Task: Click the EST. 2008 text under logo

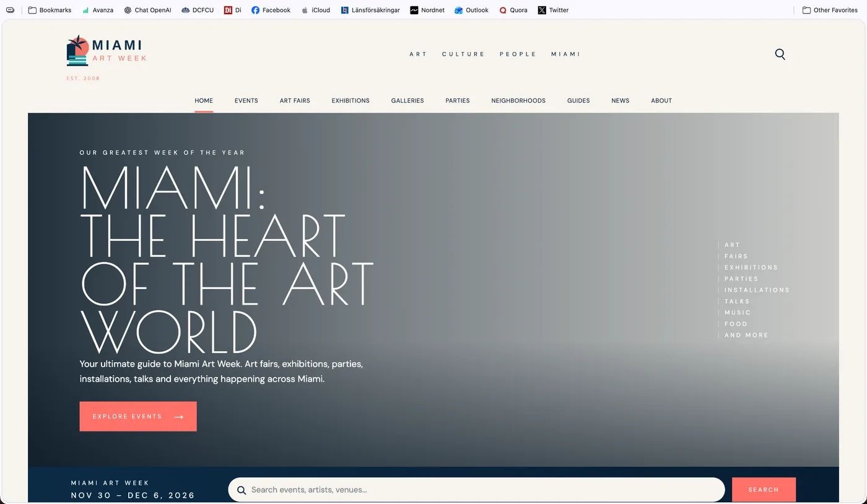Action: click(83, 79)
